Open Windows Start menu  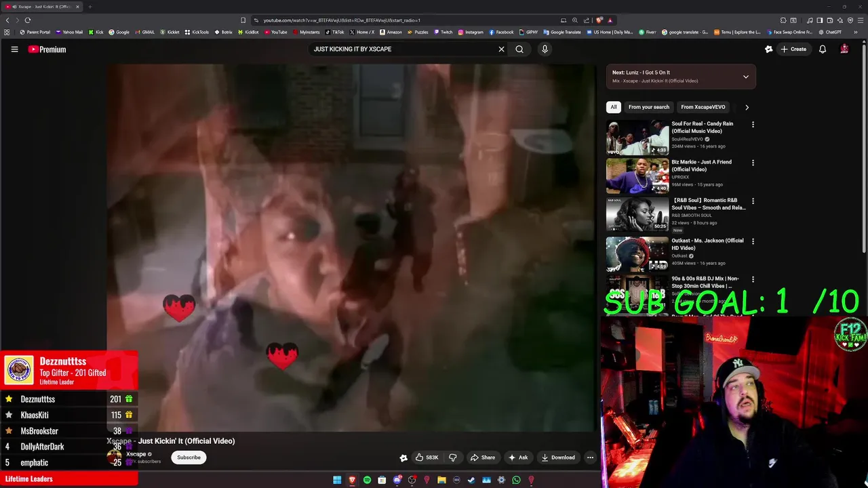point(337,480)
